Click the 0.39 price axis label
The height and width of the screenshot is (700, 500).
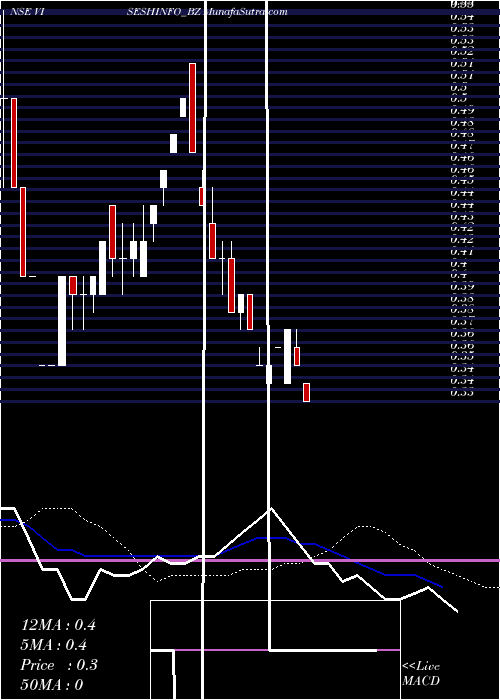click(462, 287)
